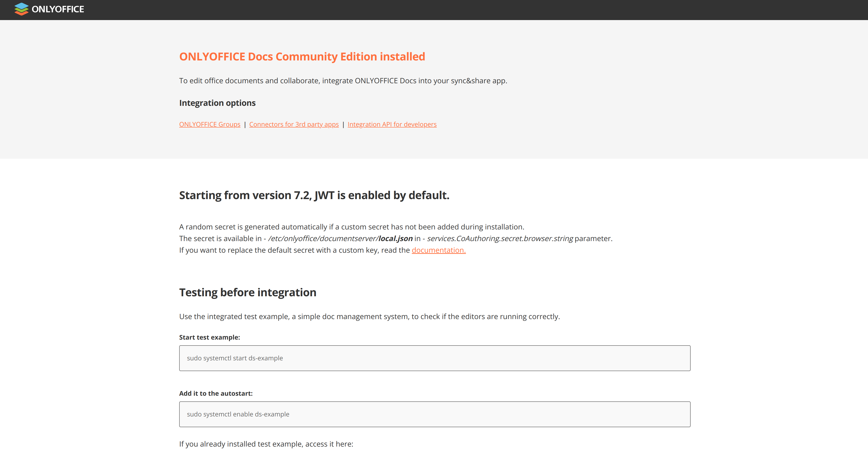This screenshot has width=868, height=468.
Task: Click the services.CoAuthoring.secret.browser.string parameter text
Action: tap(500, 238)
